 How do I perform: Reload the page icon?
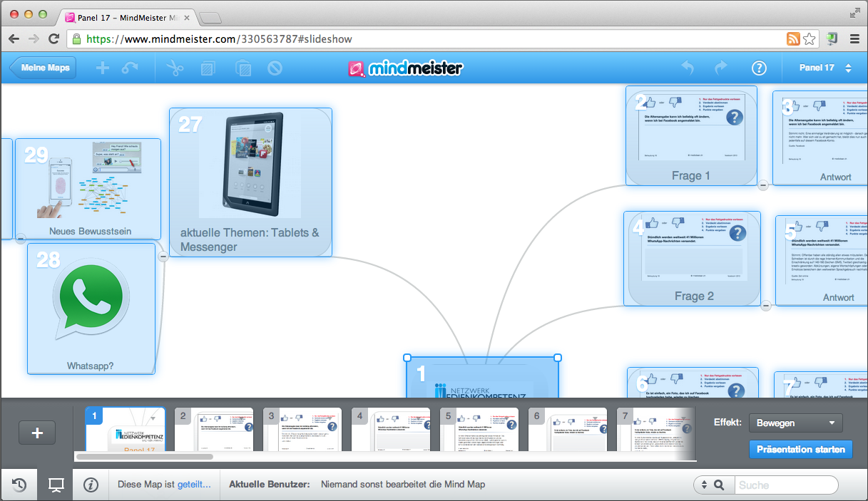point(53,39)
